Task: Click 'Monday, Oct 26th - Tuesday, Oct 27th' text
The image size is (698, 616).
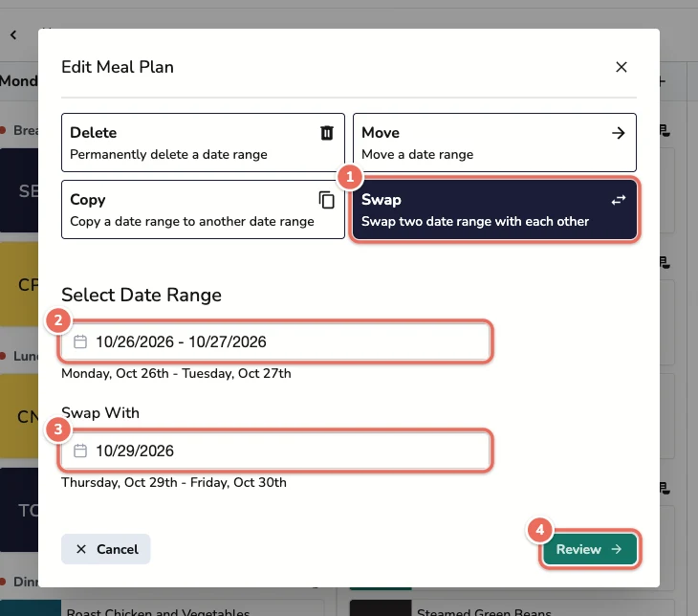Action: [x=176, y=373]
